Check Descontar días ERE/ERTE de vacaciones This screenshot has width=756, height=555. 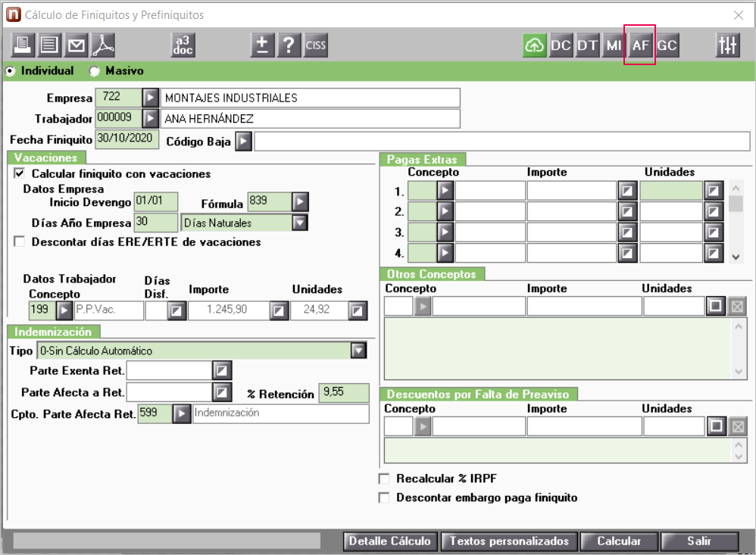click(19, 242)
